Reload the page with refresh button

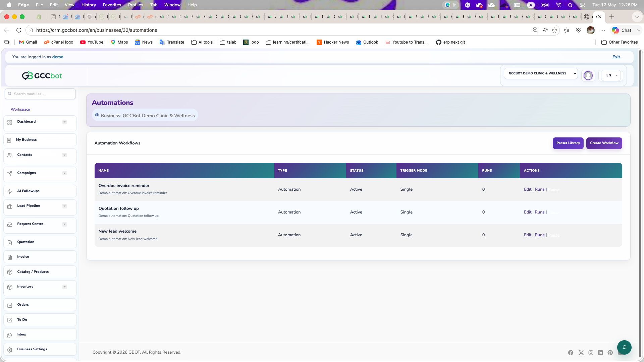[x=19, y=30]
